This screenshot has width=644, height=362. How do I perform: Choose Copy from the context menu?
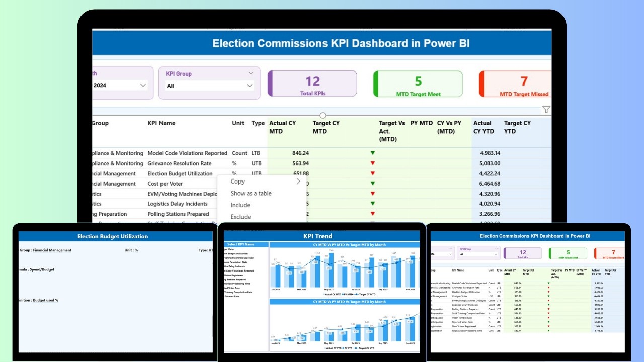pos(237,182)
